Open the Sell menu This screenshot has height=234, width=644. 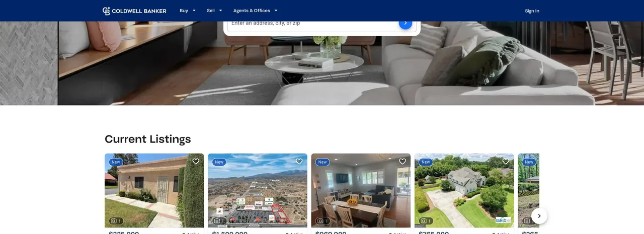click(210, 11)
